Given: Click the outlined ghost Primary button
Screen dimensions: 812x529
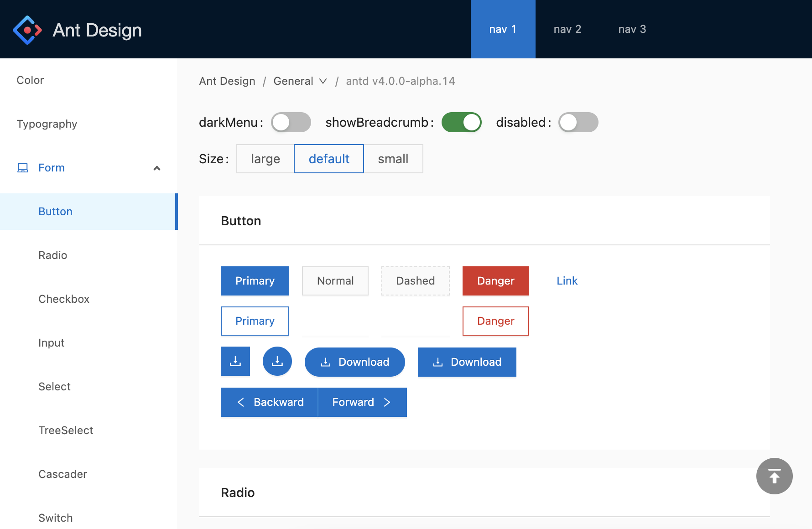Looking at the screenshot, I should 255,321.
